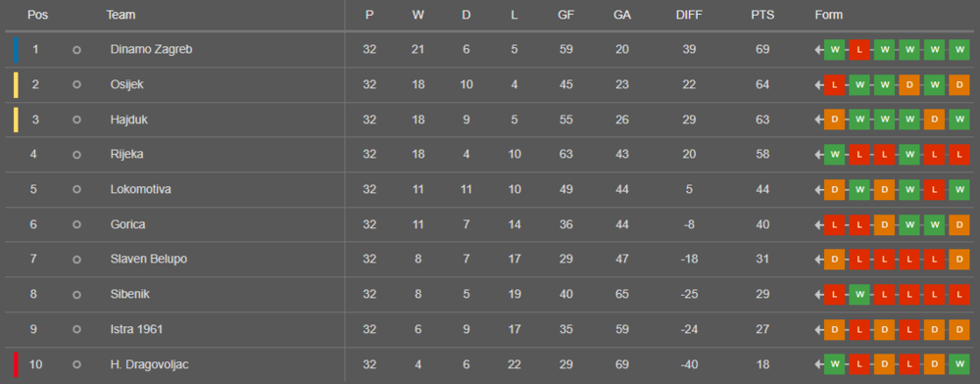Click the form history arrow for Lokomotiva
The height and width of the screenshot is (384, 980).
click(818, 190)
